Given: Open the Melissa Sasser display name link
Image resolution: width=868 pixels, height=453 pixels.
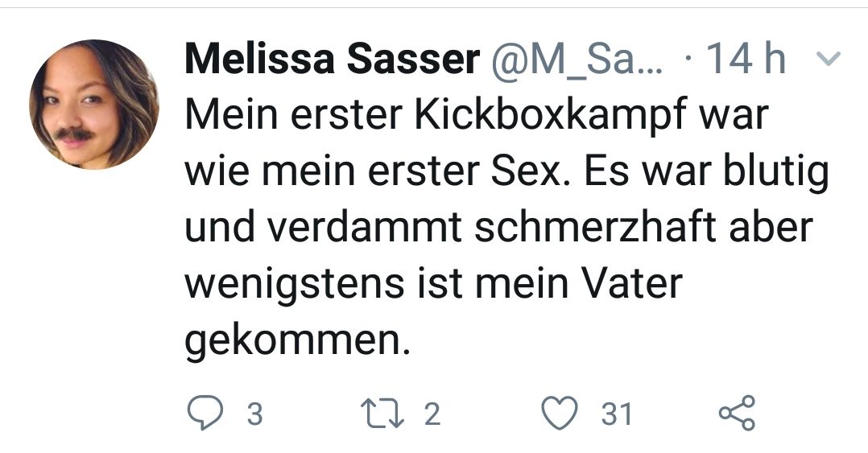Looking at the screenshot, I should (332, 59).
